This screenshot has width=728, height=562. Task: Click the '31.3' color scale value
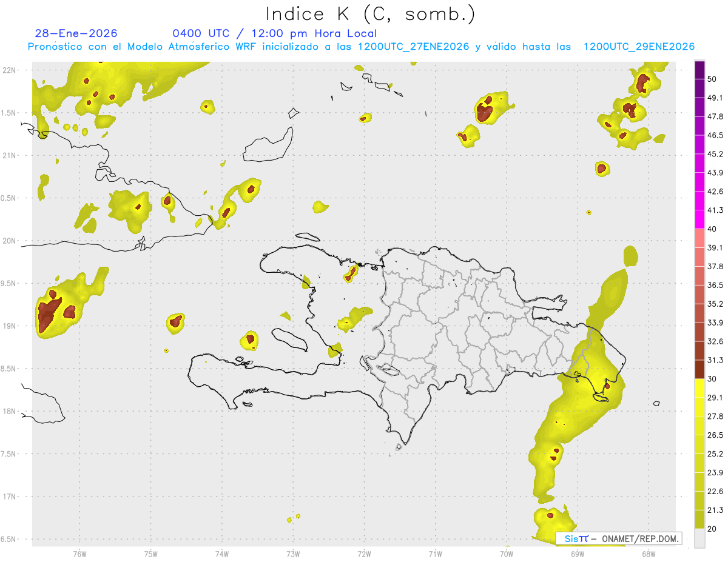click(x=715, y=360)
